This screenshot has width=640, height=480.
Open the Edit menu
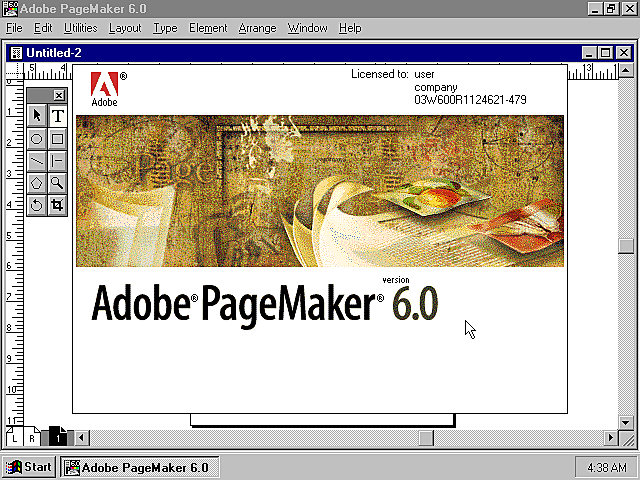pyautogui.click(x=43, y=28)
